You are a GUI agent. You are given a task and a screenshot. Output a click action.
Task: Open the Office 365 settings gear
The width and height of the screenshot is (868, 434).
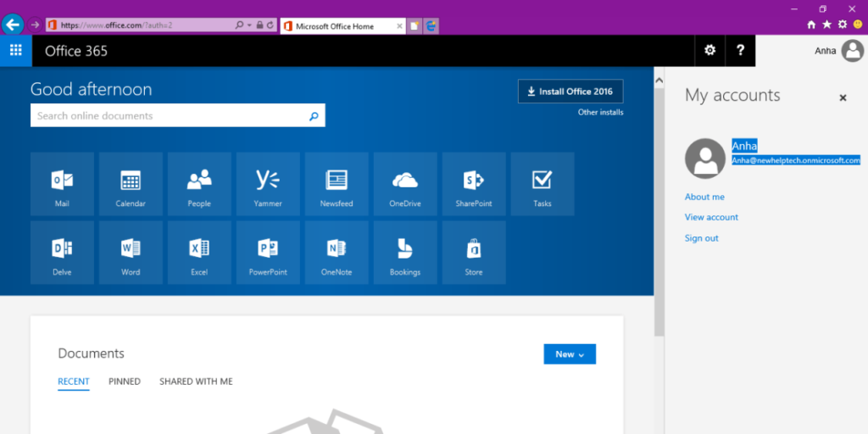pyautogui.click(x=709, y=51)
